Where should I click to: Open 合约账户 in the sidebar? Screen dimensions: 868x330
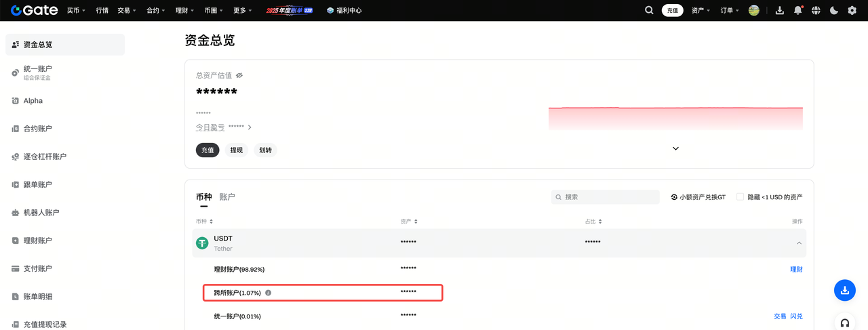coord(37,129)
